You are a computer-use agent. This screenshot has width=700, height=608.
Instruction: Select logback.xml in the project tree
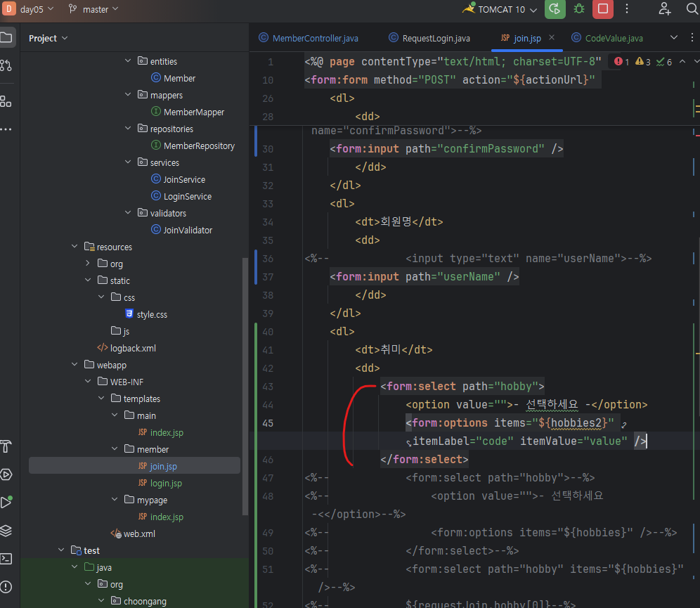point(127,348)
